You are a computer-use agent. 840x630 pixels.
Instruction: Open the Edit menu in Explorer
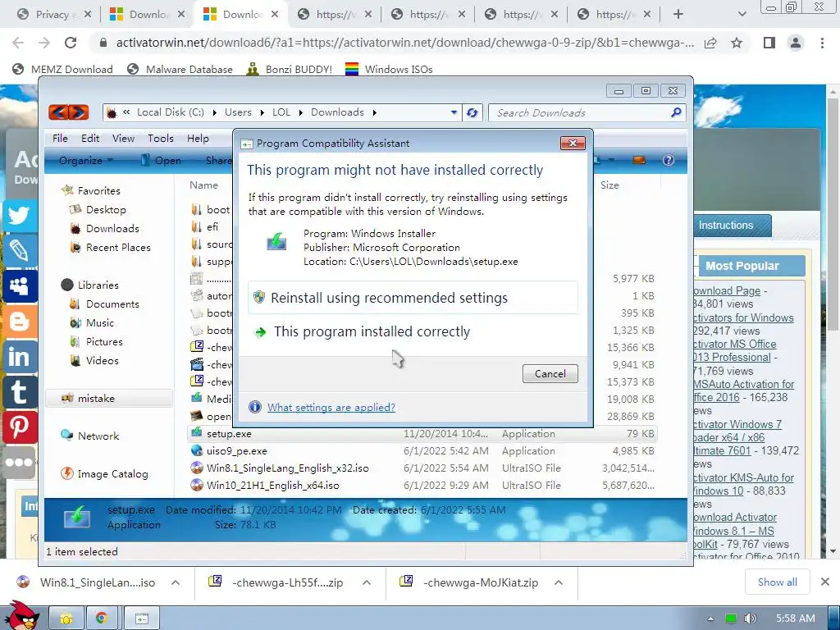coord(90,138)
